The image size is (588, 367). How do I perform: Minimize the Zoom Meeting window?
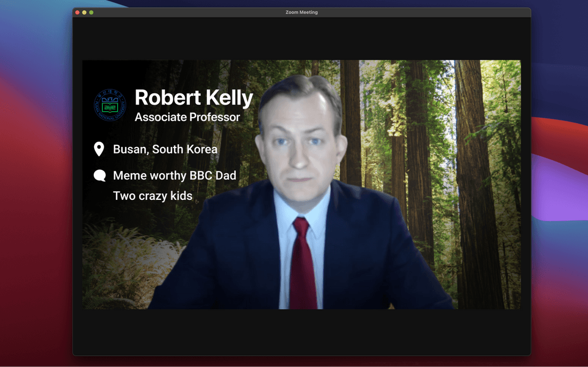pos(84,13)
